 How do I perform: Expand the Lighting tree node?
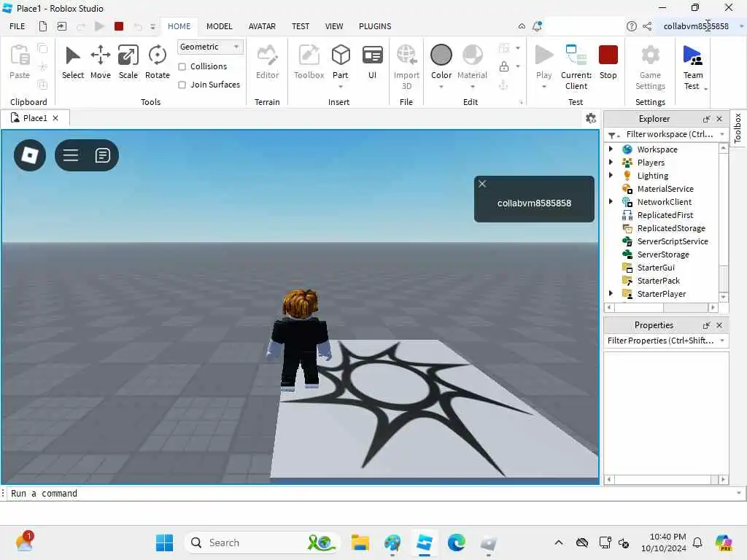coord(611,175)
